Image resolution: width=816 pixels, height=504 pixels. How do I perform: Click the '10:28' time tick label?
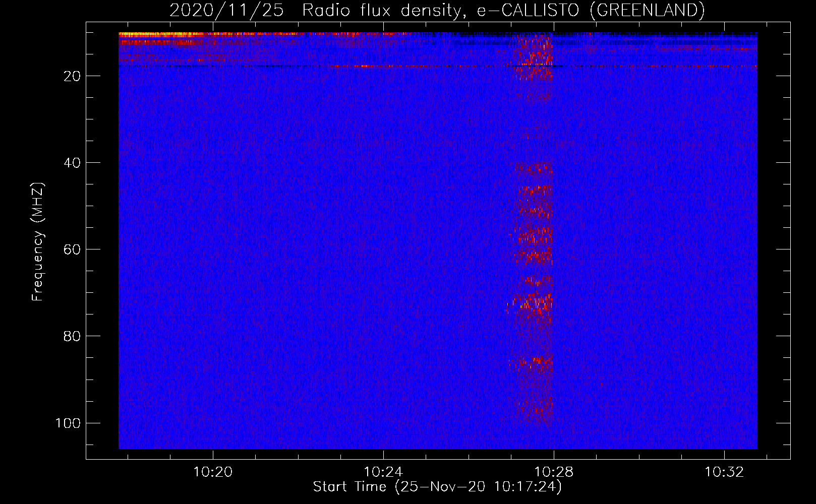pyautogui.click(x=554, y=472)
